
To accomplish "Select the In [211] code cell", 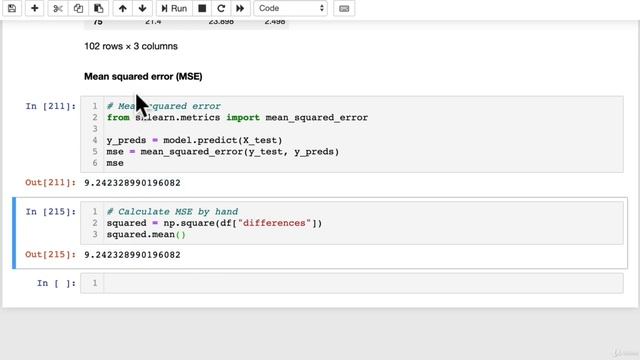I will coord(352,134).
